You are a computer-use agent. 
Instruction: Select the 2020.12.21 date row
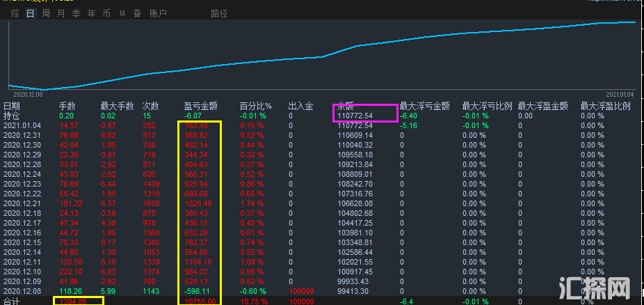click(23, 202)
